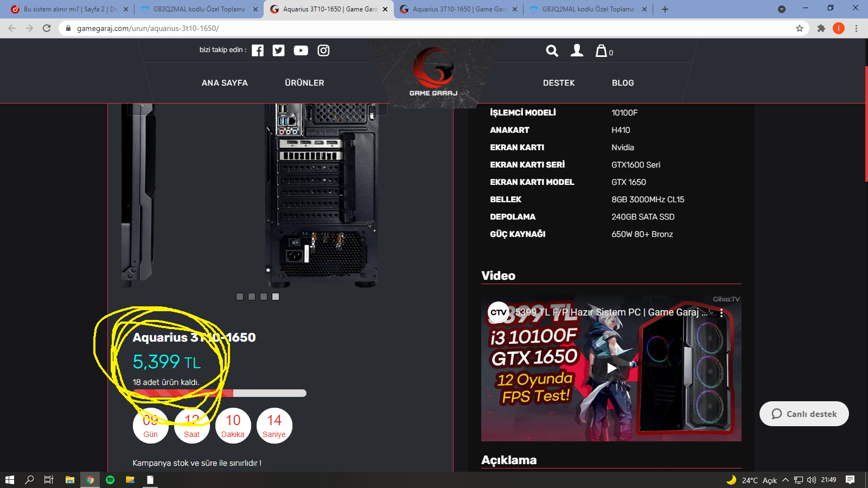Show the third product image slide

point(264,297)
